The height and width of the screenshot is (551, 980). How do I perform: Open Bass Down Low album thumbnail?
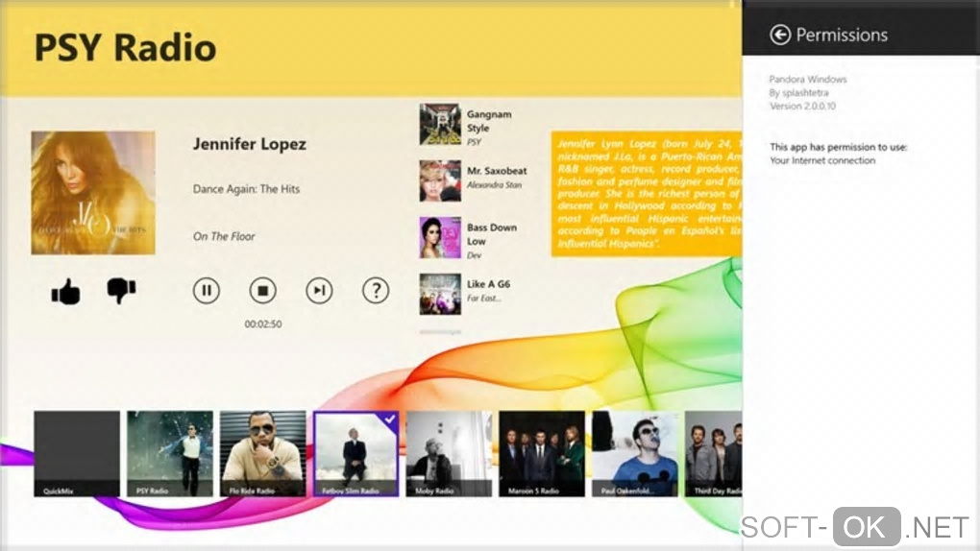[440, 237]
